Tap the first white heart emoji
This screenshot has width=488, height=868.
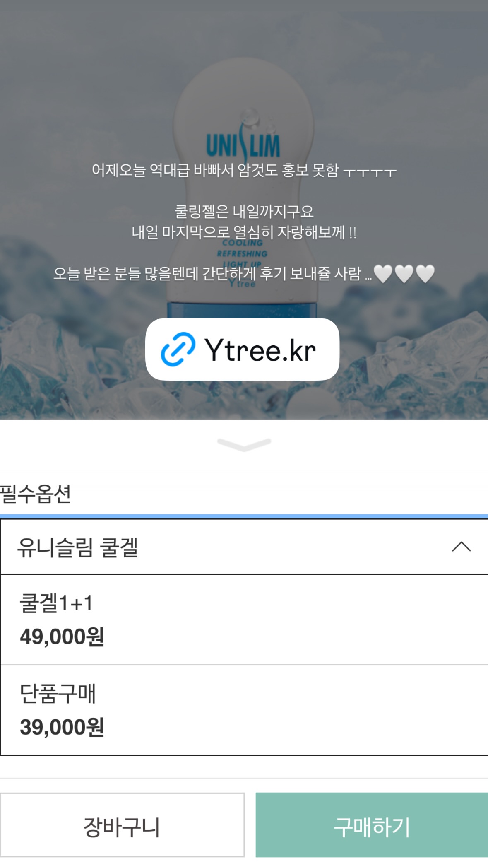point(383,274)
